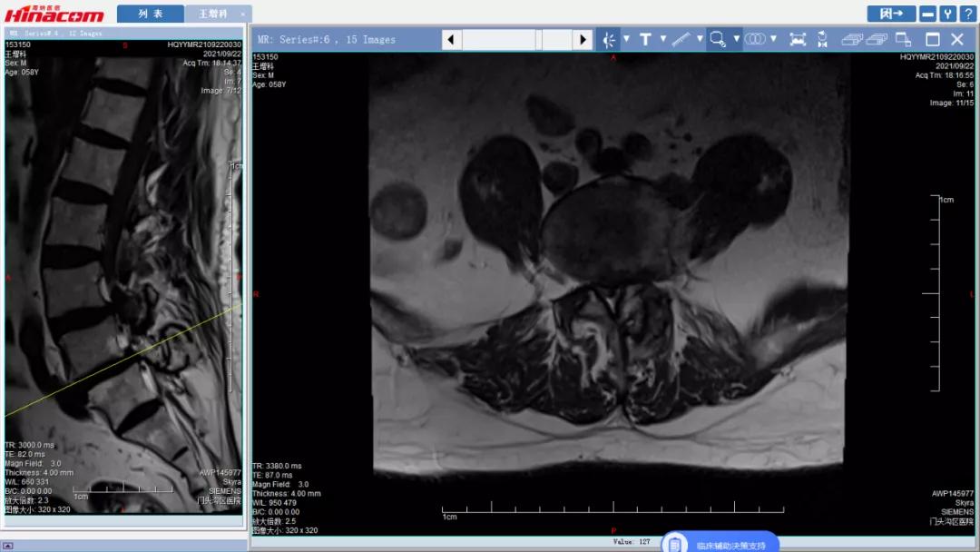Image resolution: width=980 pixels, height=552 pixels.
Task: Open the magnifier zoom dropdown arrow
Action: coord(736,39)
